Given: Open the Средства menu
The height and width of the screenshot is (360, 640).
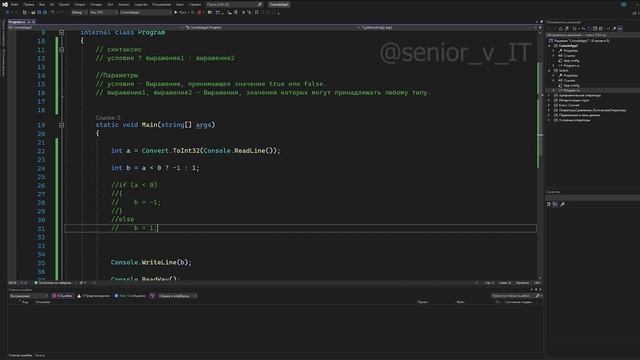Looking at the screenshot, I should (141, 4).
